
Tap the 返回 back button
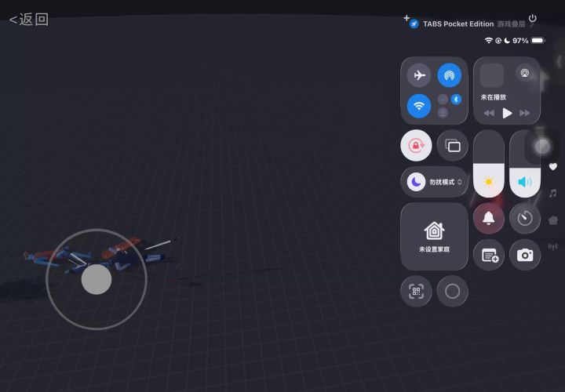pyautogui.click(x=29, y=20)
